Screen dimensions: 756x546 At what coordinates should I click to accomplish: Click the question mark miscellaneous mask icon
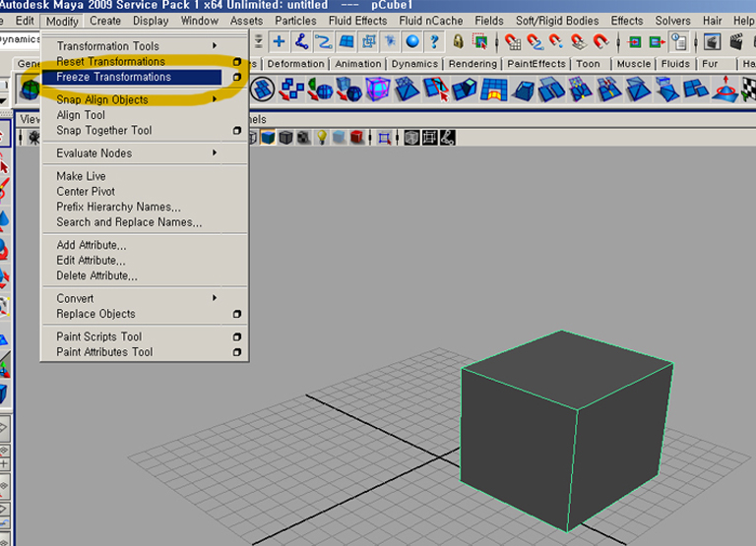coord(434,42)
